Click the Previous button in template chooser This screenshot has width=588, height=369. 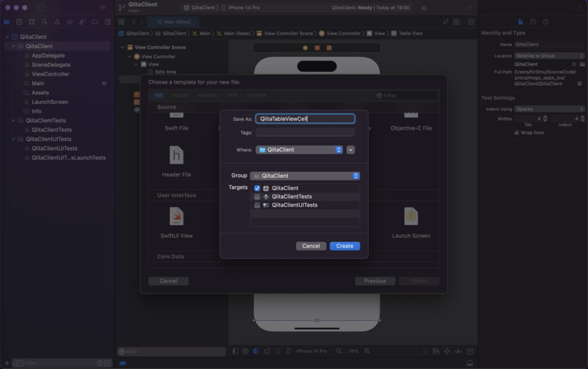(375, 281)
